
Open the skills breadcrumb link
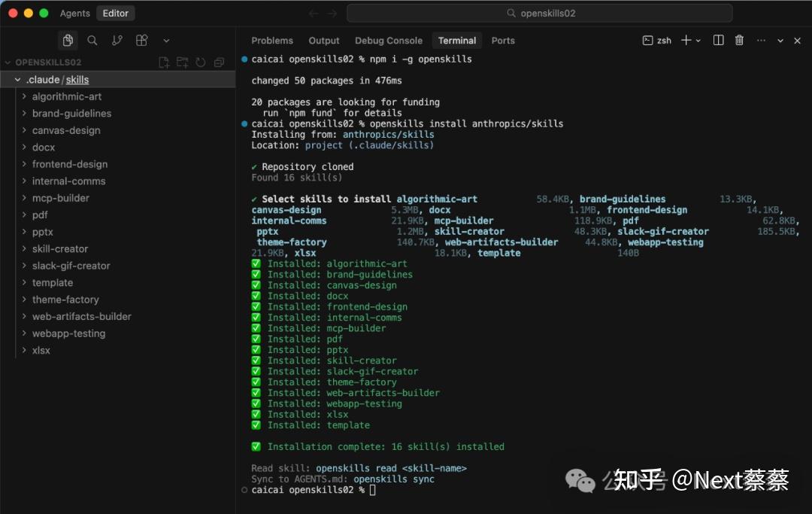[77, 79]
